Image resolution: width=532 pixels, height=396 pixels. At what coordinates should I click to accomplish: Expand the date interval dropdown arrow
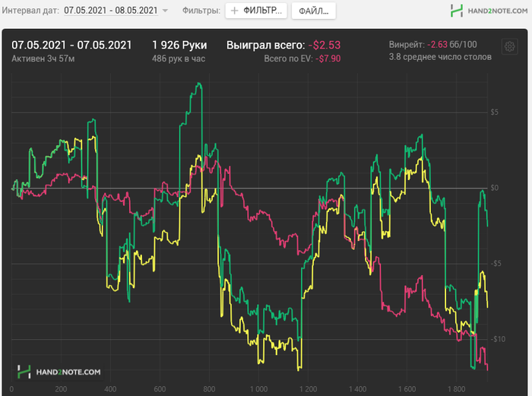[165, 11]
